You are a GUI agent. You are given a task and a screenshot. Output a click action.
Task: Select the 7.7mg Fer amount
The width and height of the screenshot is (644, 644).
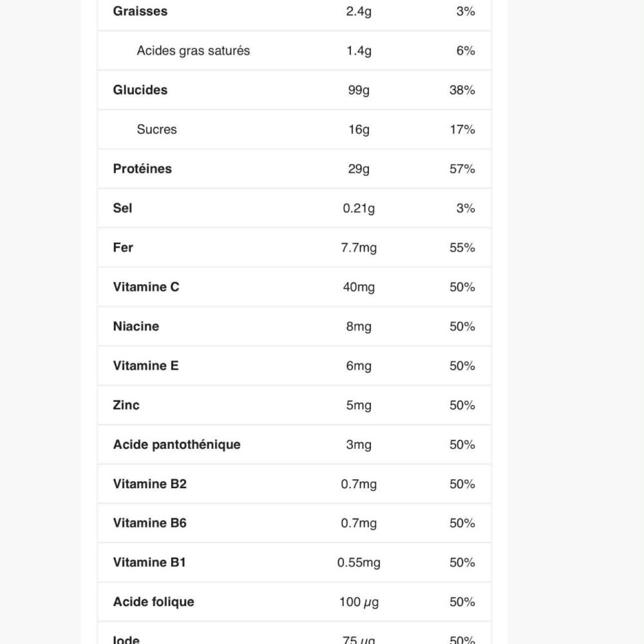click(359, 248)
